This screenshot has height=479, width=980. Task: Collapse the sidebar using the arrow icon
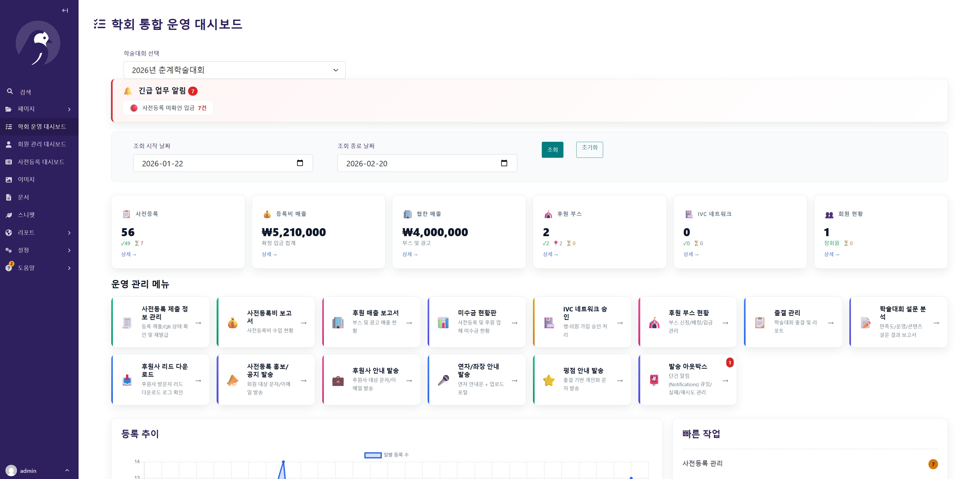[x=65, y=10]
